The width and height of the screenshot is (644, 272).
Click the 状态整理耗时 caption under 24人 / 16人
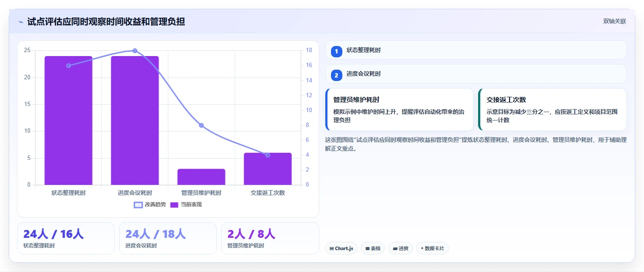[39, 246]
